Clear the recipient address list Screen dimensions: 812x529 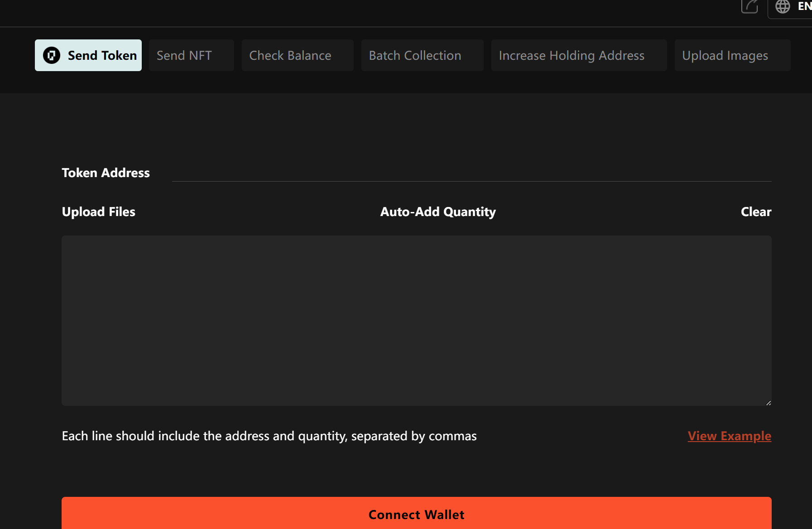pyautogui.click(x=755, y=212)
